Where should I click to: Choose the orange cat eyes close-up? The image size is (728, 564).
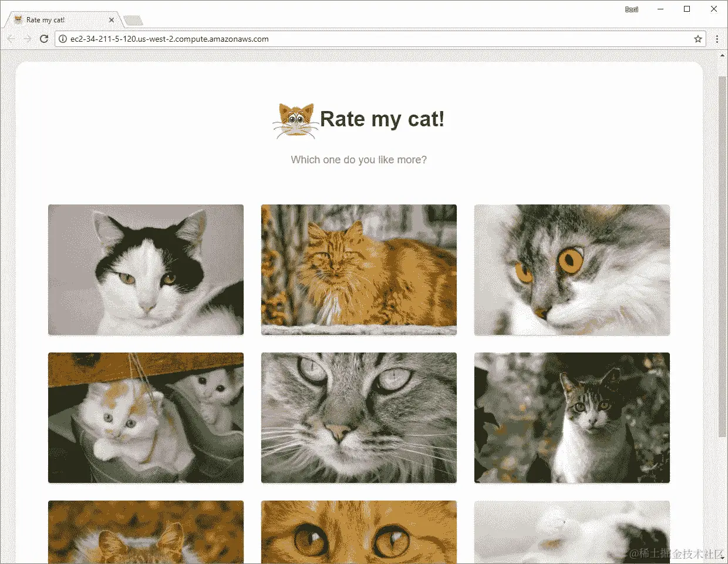[x=359, y=532]
